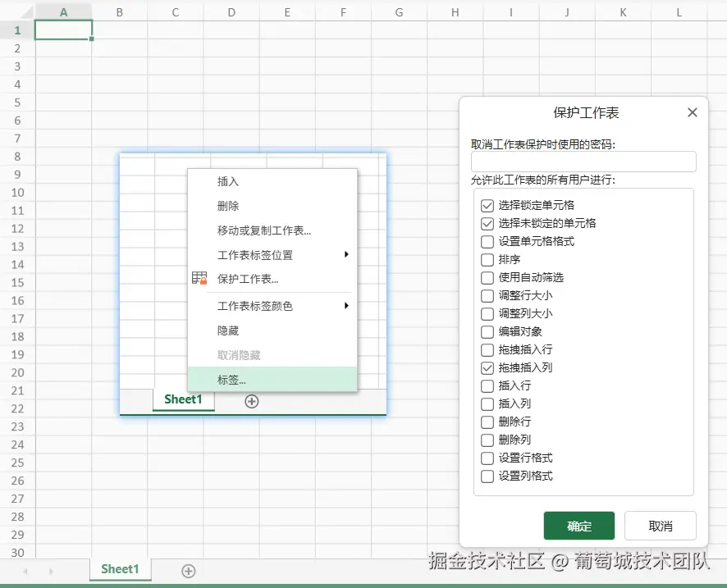The height and width of the screenshot is (588, 727).
Task: Select row 15 header
Action: pyautogui.click(x=17, y=283)
